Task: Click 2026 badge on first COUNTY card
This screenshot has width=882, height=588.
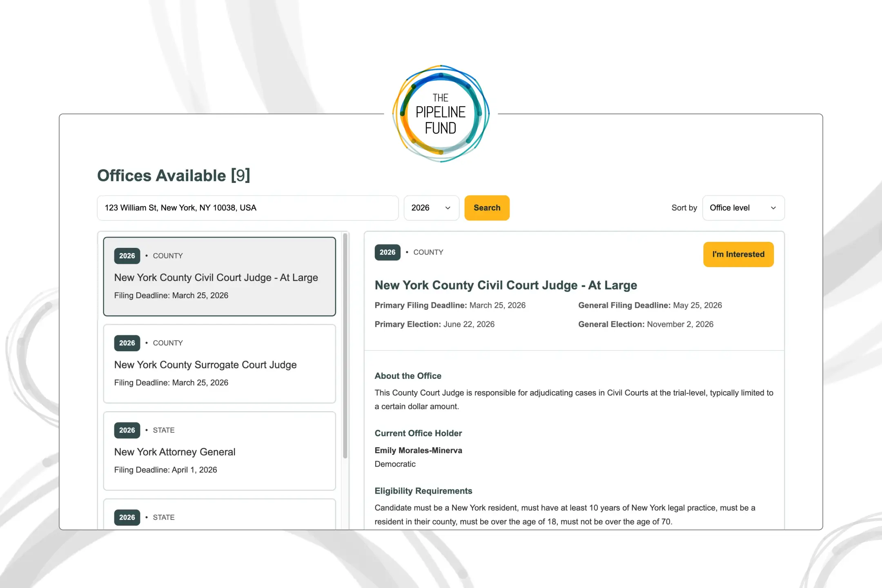Action: (127, 256)
